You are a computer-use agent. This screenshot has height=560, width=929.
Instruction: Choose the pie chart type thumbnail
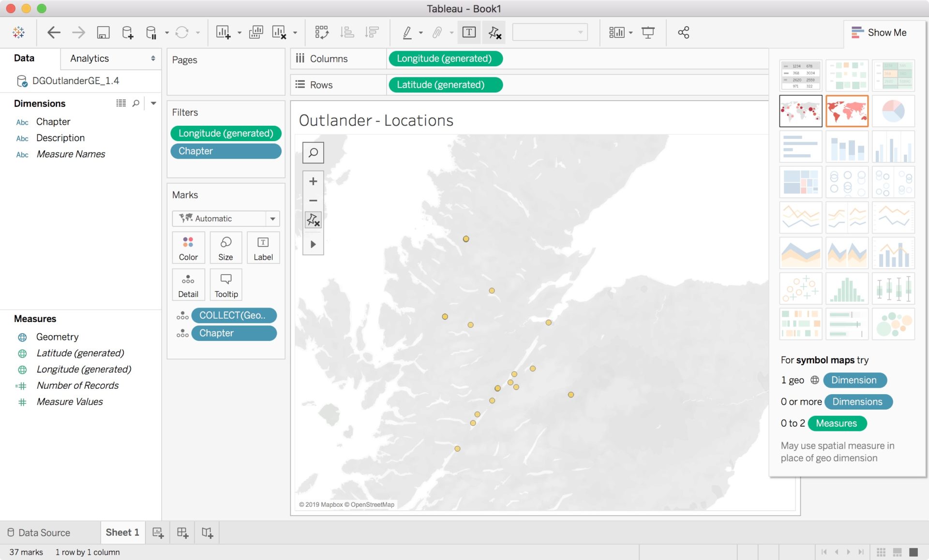[893, 111]
